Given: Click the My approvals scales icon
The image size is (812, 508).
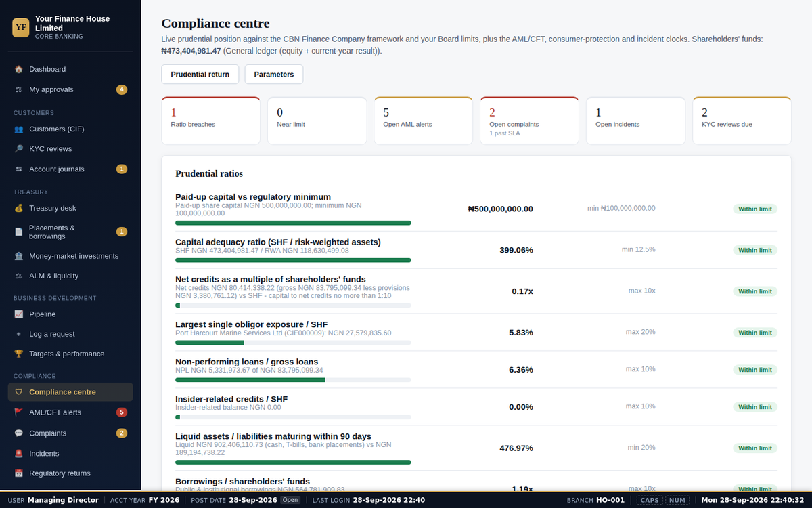Looking at the screenshot, I should pyautogui.click(x=19, y=89).
